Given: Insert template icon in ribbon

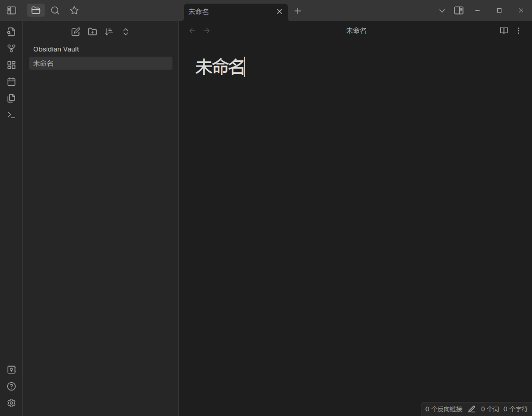Looking at the screenshot, I should [x=11, y=98].
